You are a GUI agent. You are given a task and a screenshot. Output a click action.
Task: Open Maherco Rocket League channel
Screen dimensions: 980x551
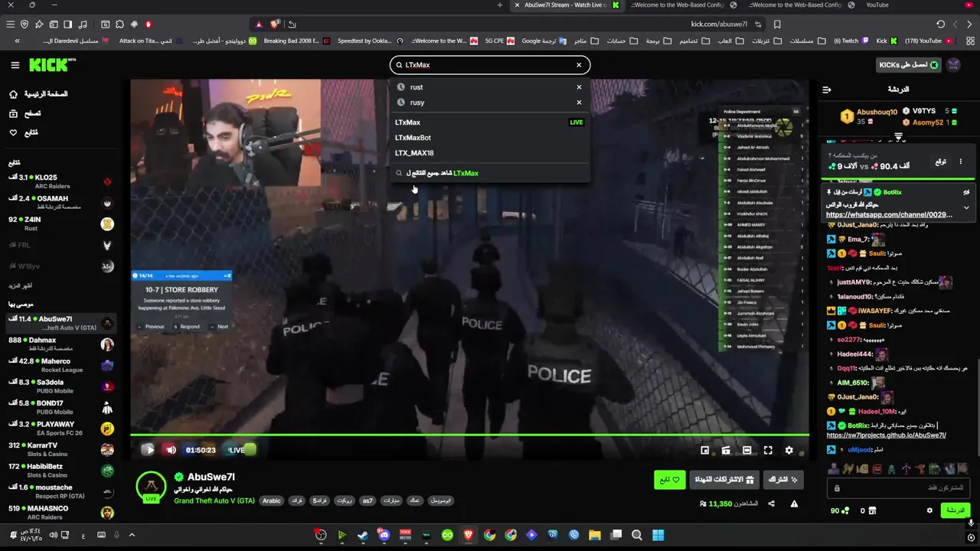click(60, 365)
